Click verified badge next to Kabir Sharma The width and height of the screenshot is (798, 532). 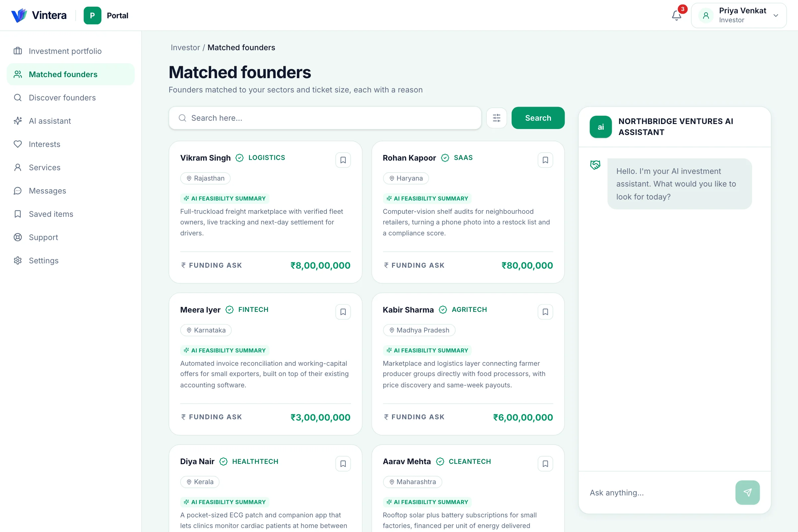coord(443,310)
